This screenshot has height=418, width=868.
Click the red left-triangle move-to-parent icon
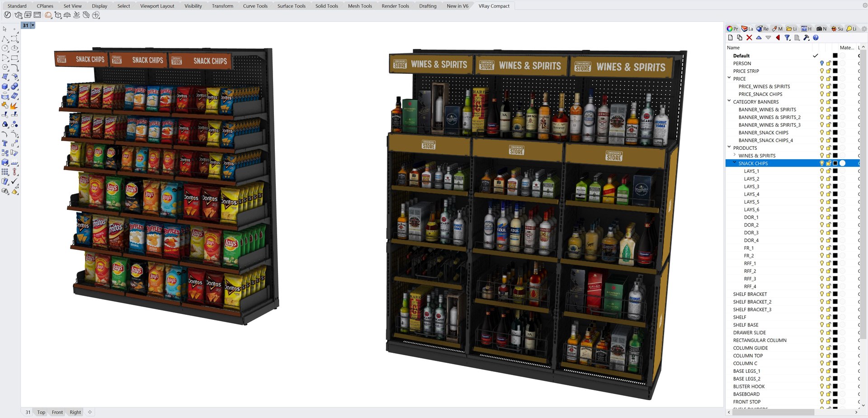[x=778, y=38]
